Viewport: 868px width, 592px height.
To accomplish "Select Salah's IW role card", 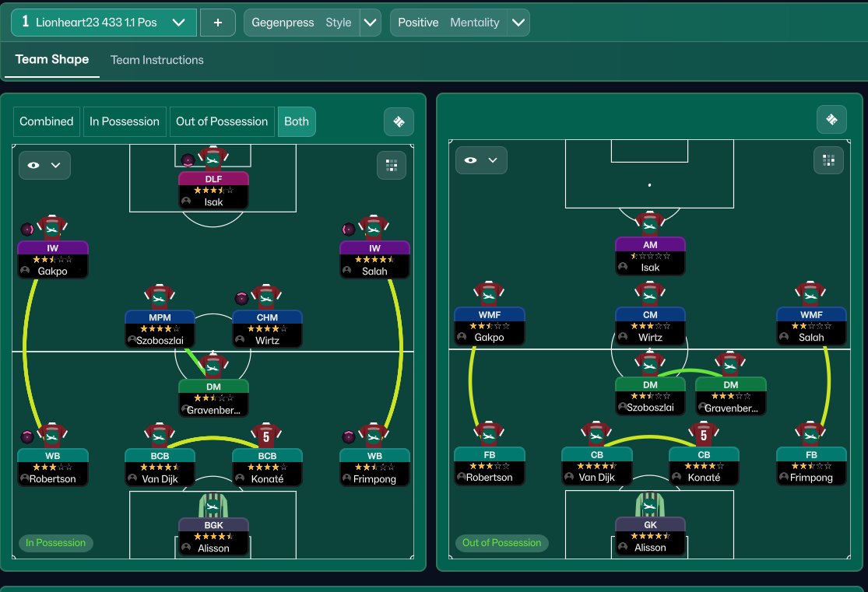I will (x=374, y=260).
